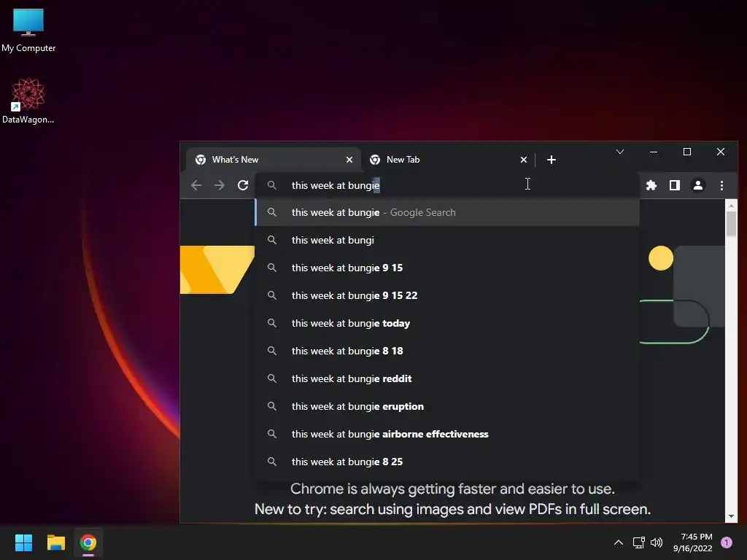The height and width of the screenshot is (560, 747).
Task: Close the What's New tab
Action: click(x=349, y=160)
